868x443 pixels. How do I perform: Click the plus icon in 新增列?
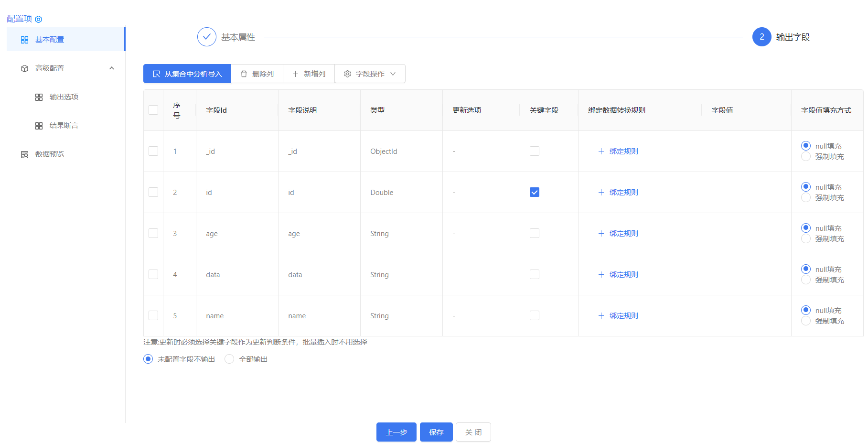coord(295,74)
